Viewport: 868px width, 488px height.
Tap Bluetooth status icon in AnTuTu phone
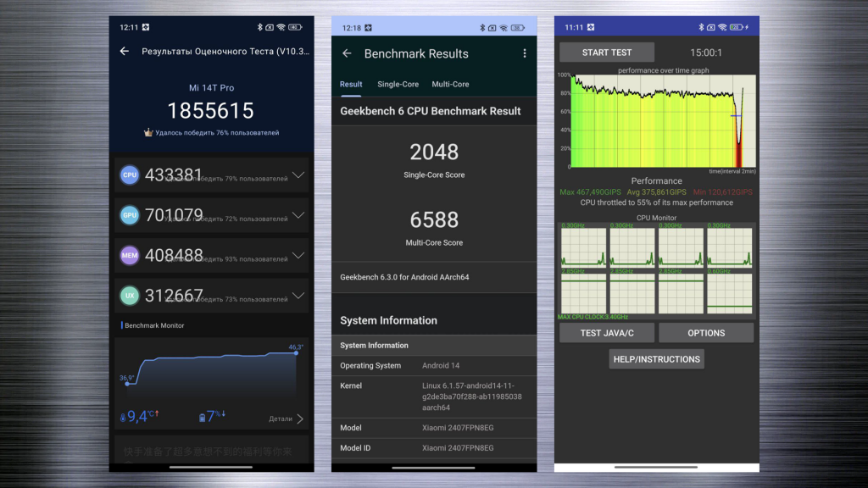tap(259, 27)
